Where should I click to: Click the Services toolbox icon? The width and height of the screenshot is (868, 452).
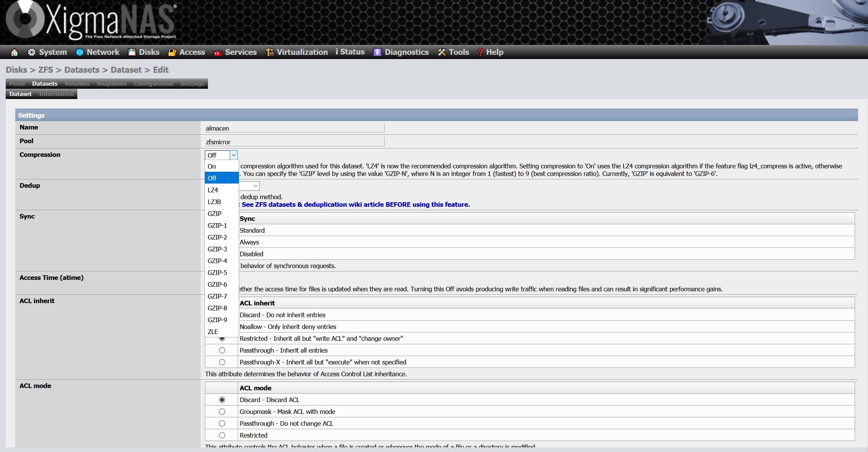click(218, 53)
